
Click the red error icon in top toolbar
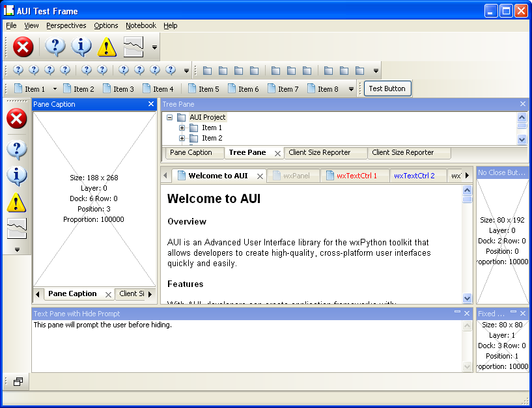(23, 47)
